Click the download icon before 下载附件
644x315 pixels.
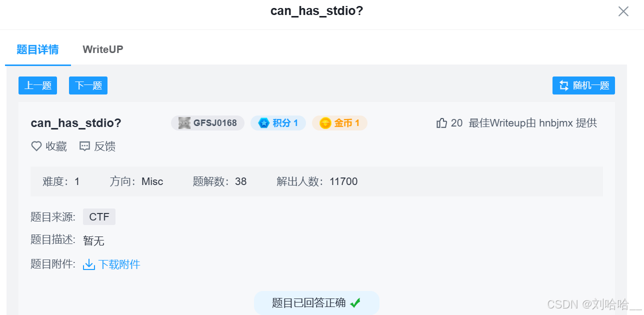coord(88,264)
